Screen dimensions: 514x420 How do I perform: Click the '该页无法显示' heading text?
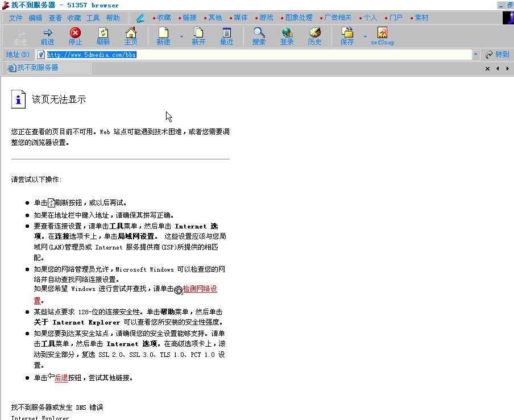[59, 99]
